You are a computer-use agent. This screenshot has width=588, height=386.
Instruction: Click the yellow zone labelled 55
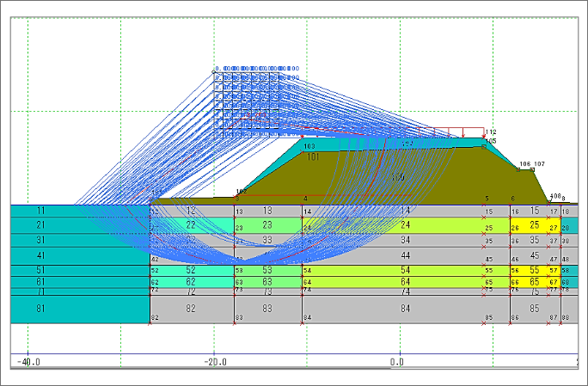pyautogui.click(x=535, y=270)
